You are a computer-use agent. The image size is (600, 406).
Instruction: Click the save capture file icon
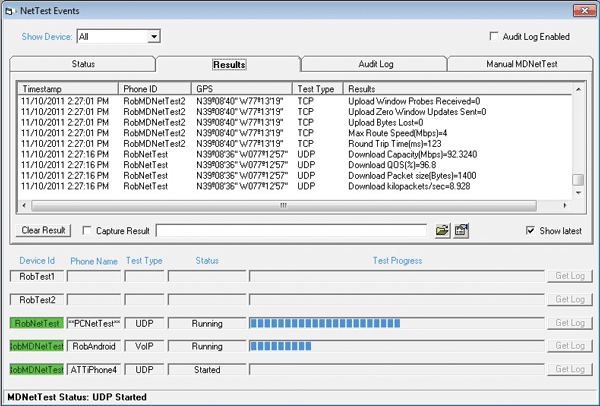(461, 231)
